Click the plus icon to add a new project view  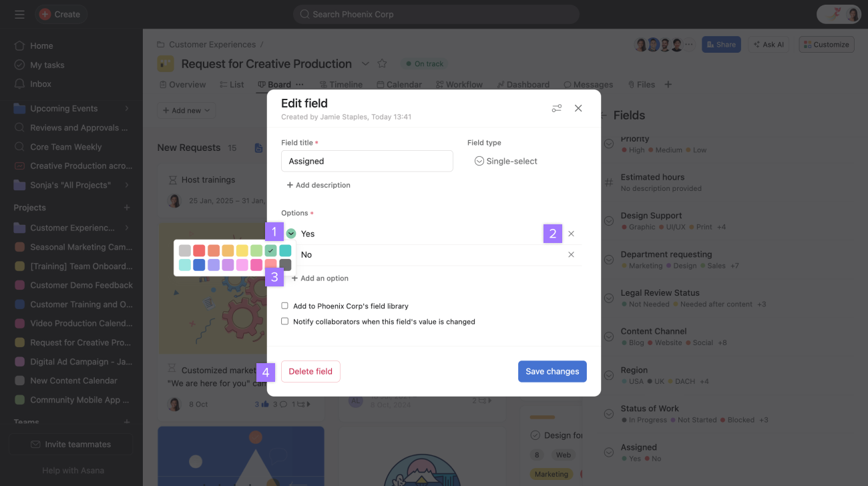pos(668,84)
